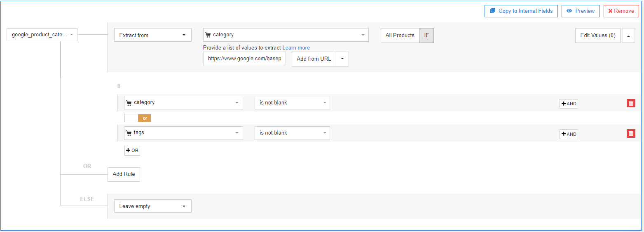Delete the category condition row
This screenshot has height=232, width=644.
[x=631, y=103]
